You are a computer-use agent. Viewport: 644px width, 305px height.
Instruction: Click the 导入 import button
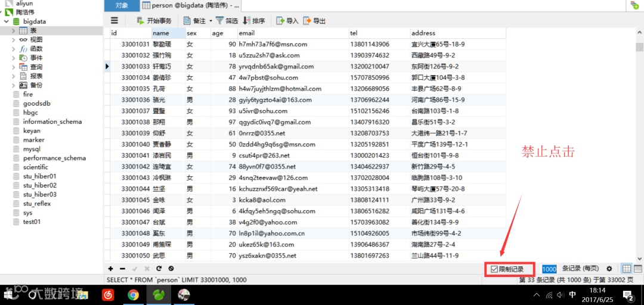pos(287,20)
